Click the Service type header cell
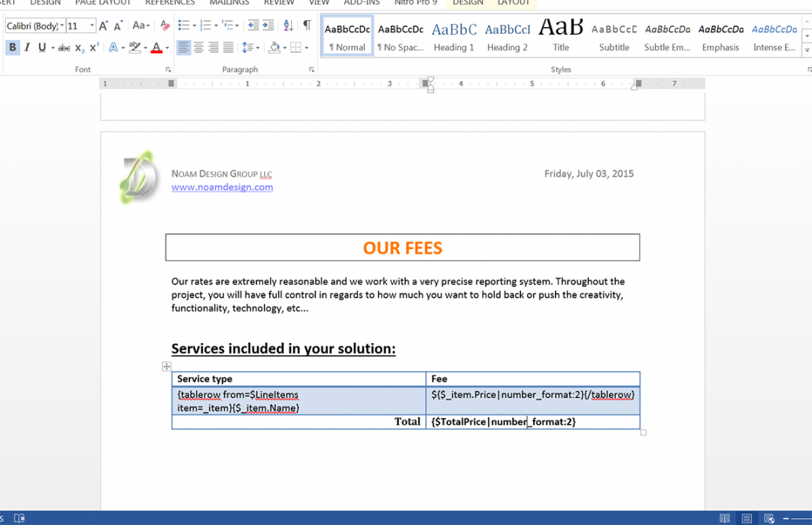The height and width of the screenshot is (525, 812). [x=298, y=379]
